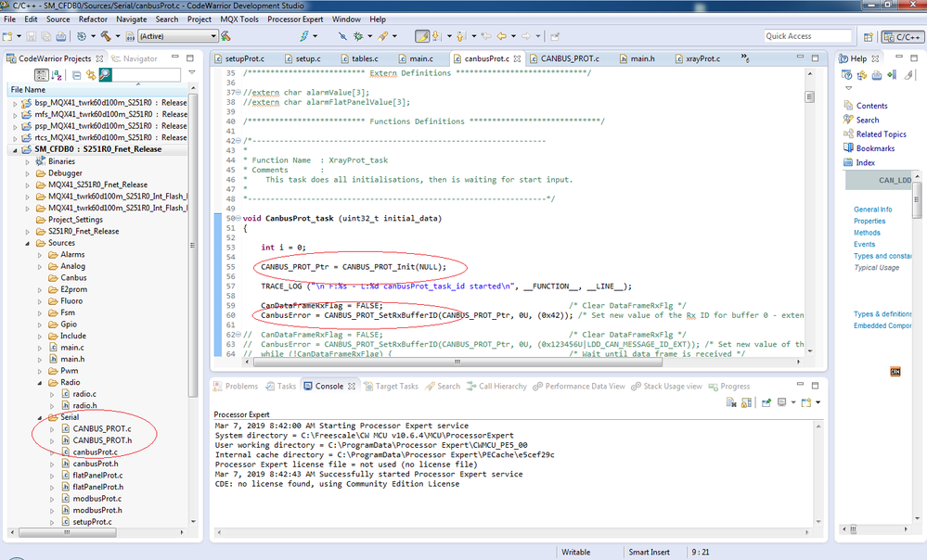Switch to the setupProt.c editor tab
Image resolution: width=927 pixels, height=560 pixels.
239,58
